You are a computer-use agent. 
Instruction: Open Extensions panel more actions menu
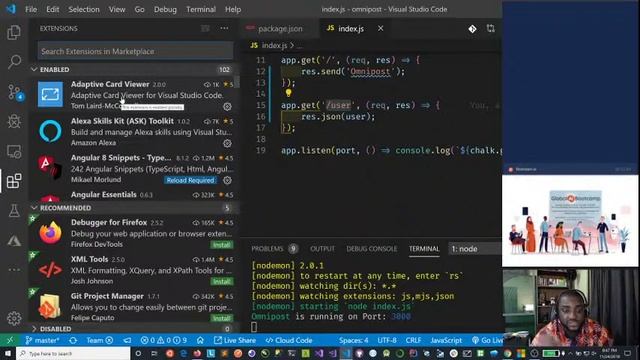[224, 28]
